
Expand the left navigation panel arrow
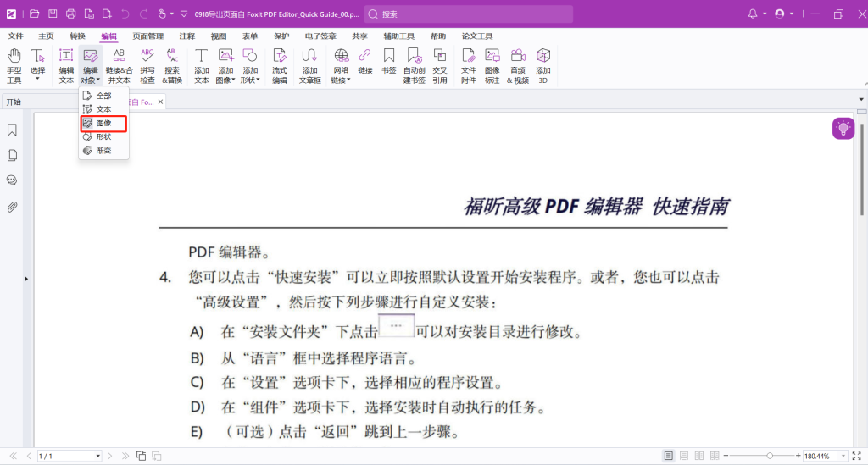[x=26, y=279]
